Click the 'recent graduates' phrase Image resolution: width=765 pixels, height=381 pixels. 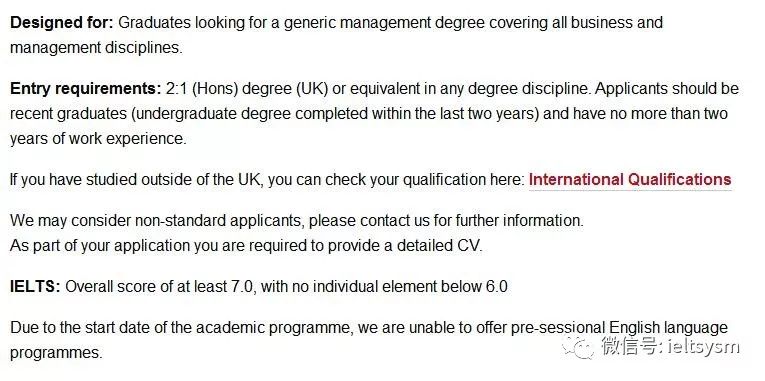point(68,114)
